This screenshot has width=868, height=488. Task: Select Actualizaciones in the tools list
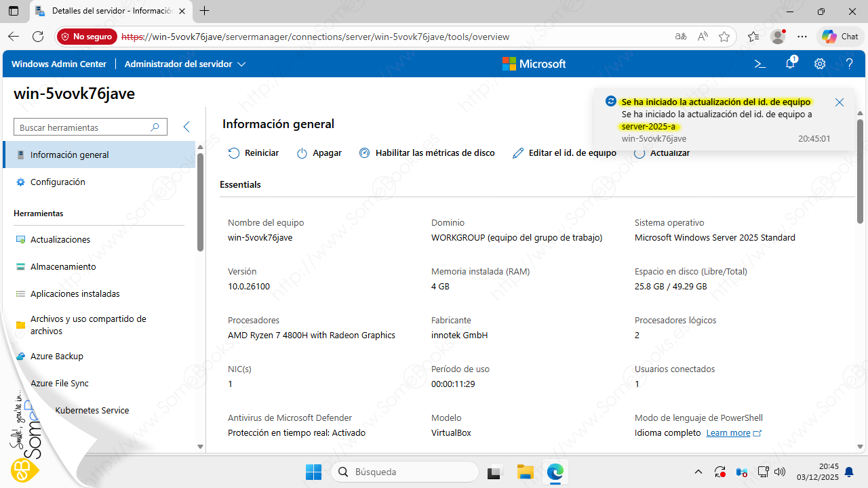pyautogui.click(x=60, y=239)
